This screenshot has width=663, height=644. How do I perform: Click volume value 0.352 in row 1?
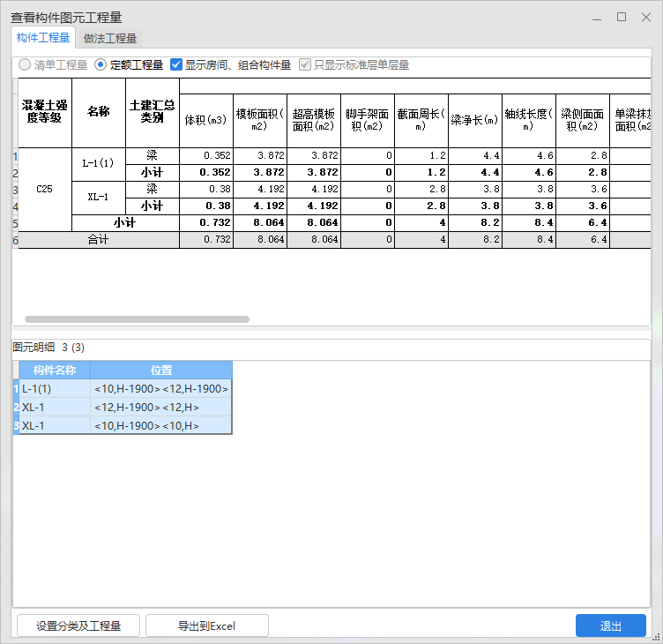pyautogui.click(x=206, y=156)
